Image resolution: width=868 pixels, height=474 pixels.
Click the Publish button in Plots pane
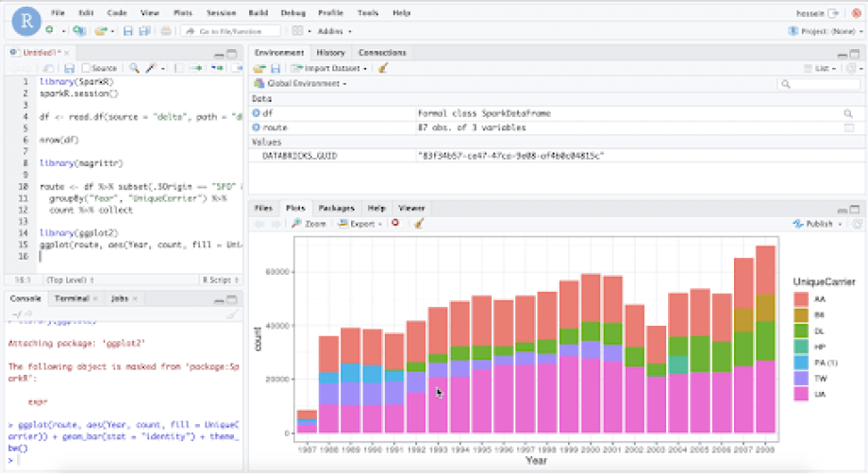817,224
